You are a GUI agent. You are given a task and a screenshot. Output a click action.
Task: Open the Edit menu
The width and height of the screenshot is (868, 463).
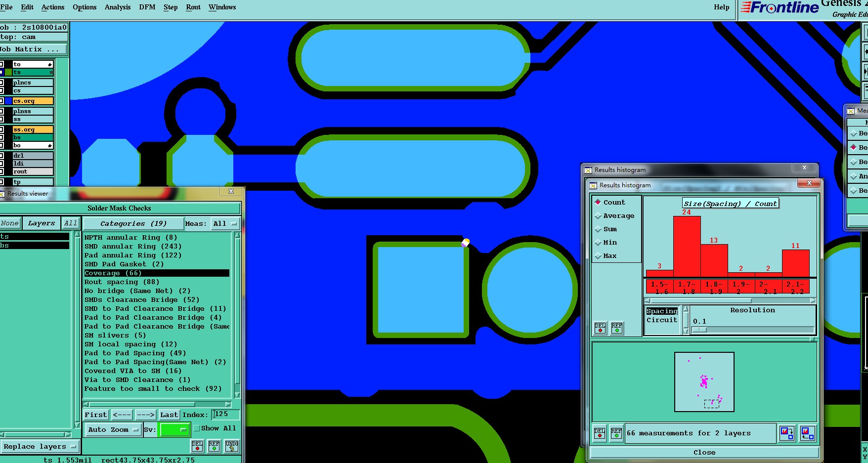click(x=27, y=7)
